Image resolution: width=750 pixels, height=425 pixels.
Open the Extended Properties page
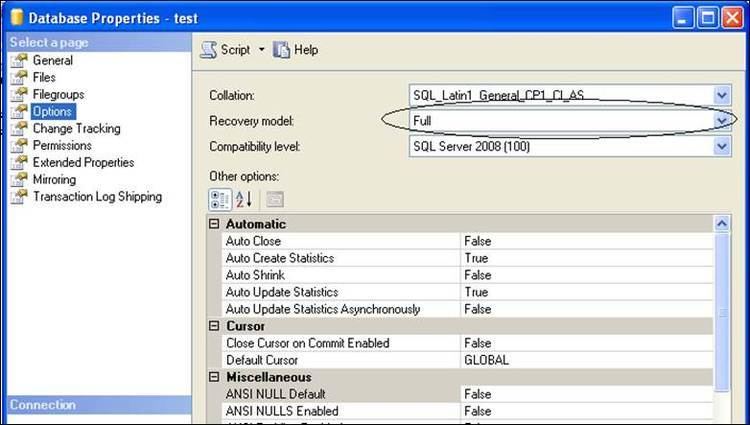coord(83,163)
